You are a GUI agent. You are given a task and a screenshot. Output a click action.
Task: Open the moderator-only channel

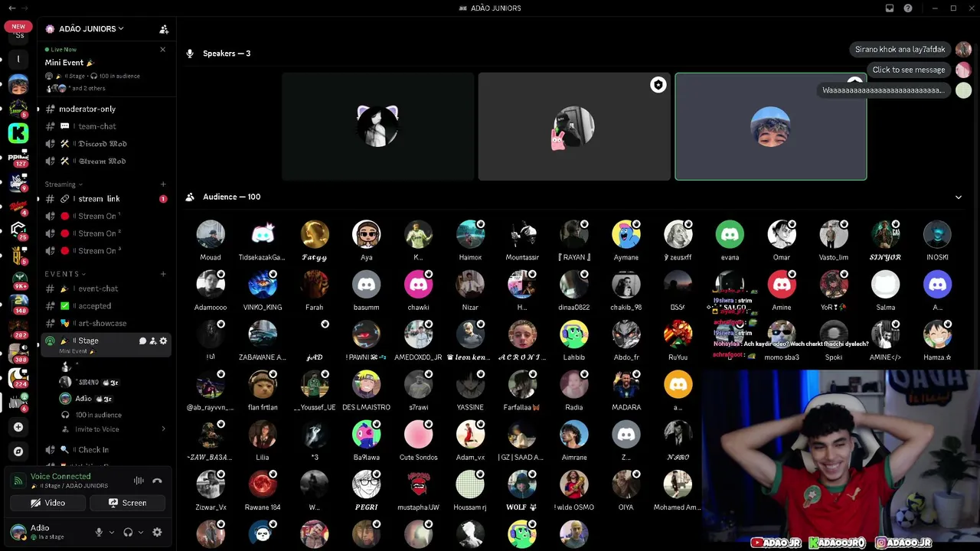tap(105, 109)
